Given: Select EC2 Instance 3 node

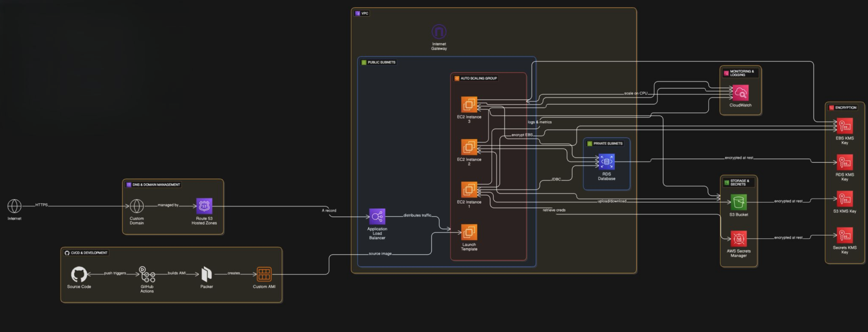Looking at the screenshot, I should point(469,104).
